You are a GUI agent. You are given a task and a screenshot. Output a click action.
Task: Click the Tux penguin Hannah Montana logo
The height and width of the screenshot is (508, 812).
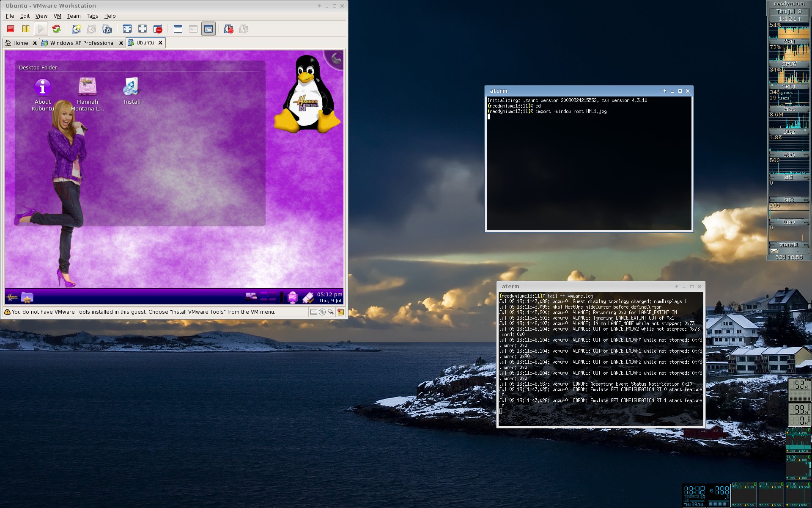tap(307, 94)
